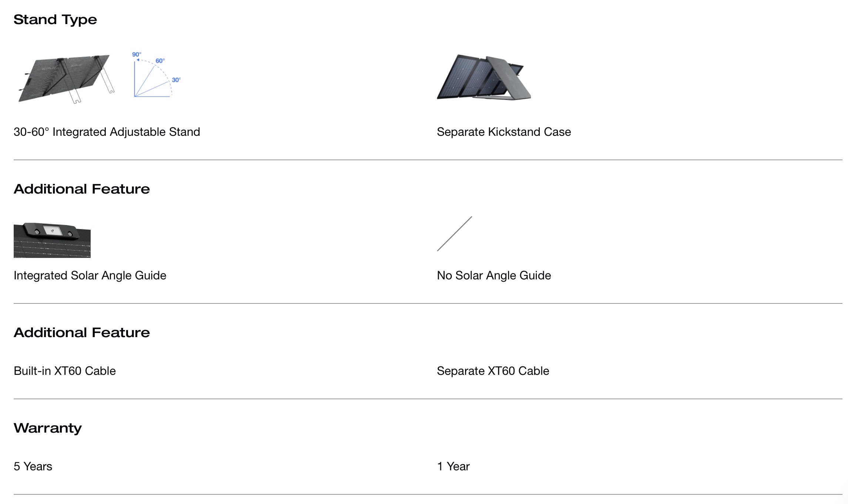Image resolution: width=848 pixels, height=504 pixels.
Task: Click the 5 Years warranty value
Action: pos(33,466)
